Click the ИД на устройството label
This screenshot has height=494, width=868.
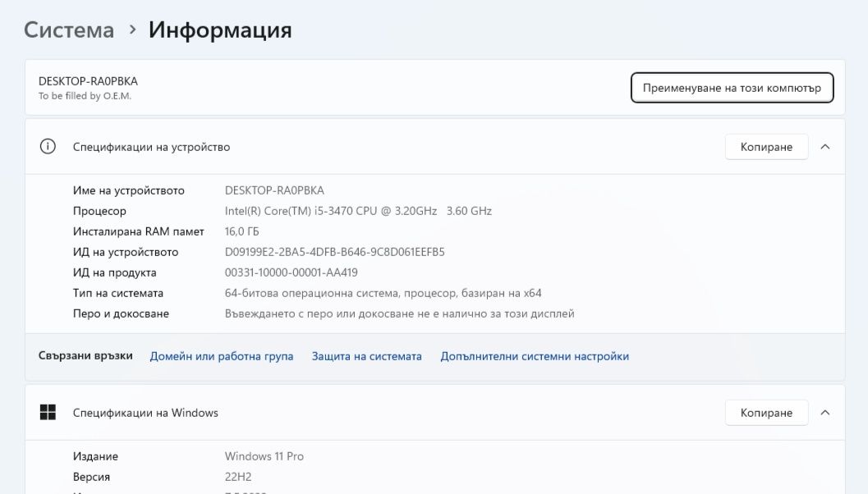(x=126, y=252)
